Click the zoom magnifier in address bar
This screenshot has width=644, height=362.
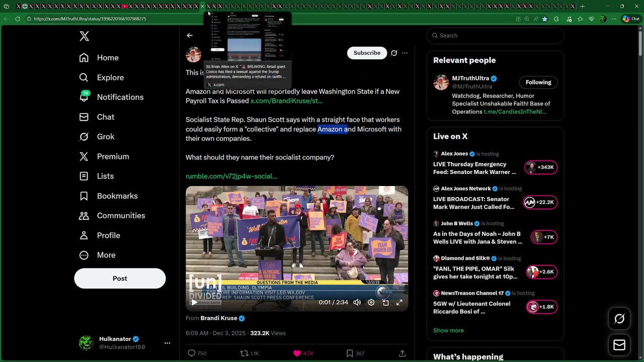527,19
